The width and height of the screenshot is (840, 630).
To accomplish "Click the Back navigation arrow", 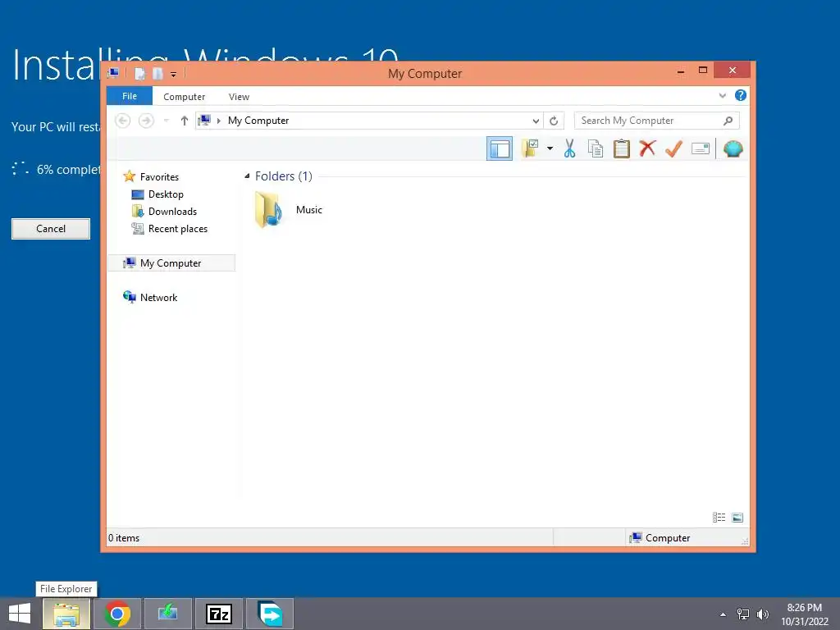I will (123, 121).
